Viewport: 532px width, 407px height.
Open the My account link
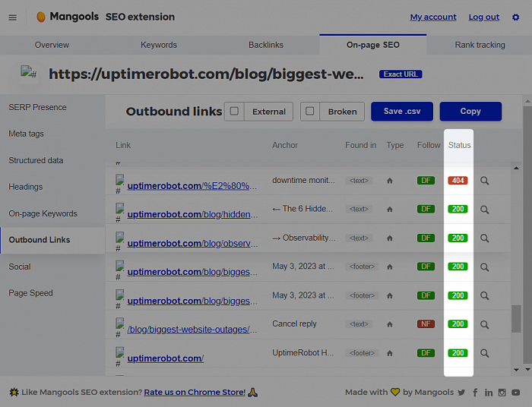point(433,17)
